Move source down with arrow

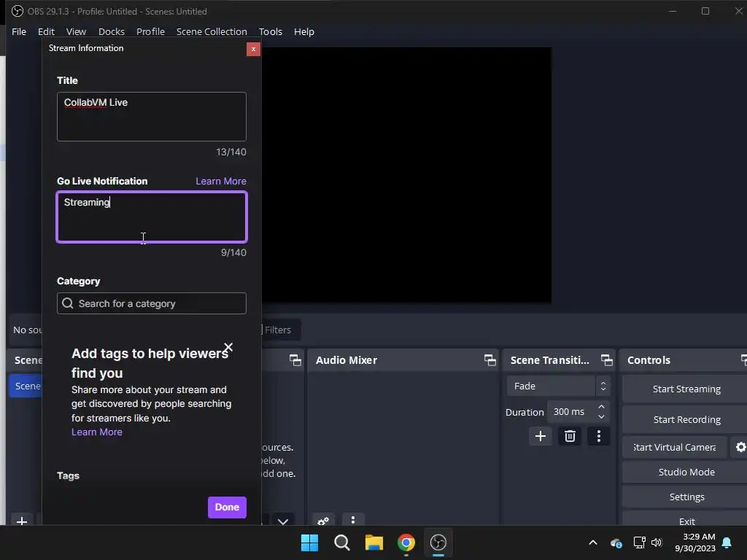(283, 521)
